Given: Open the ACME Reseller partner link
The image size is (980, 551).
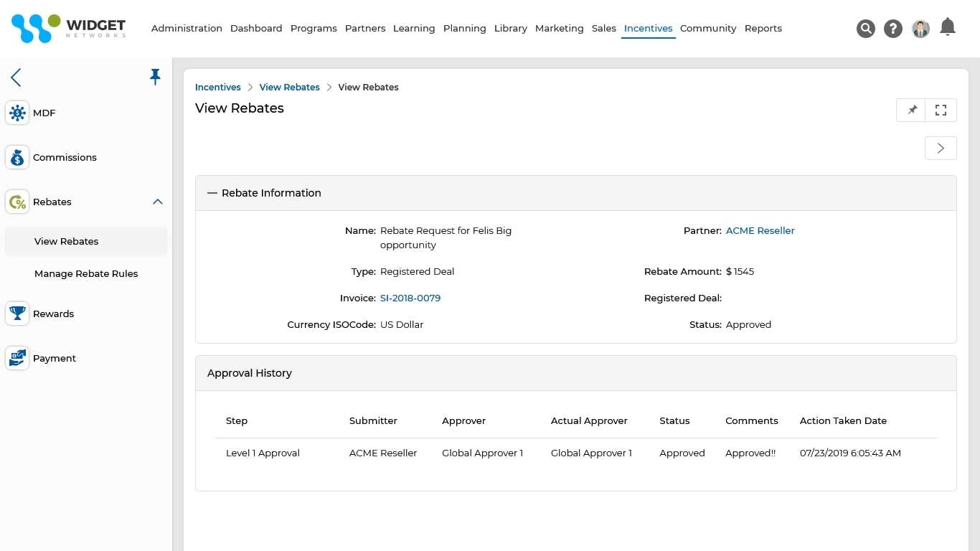Looking at the screenshot, I should pyautogui.click(x=760, y=231).
